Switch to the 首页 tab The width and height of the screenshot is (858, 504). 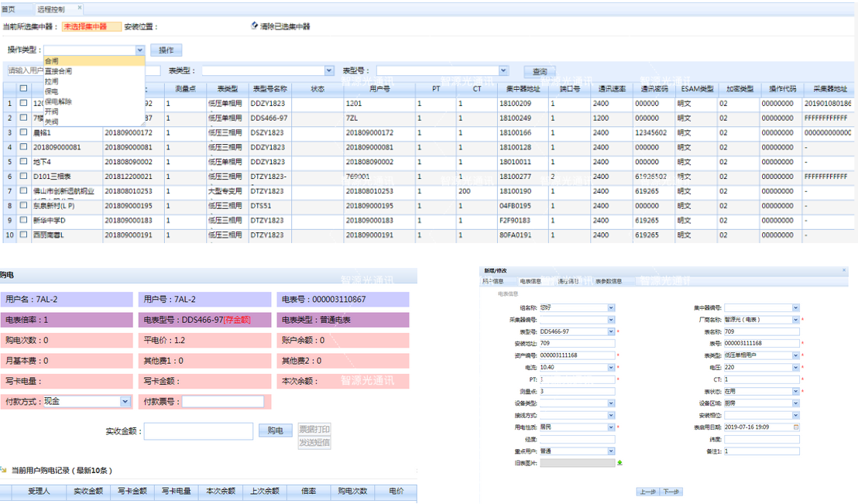[9, 9]
